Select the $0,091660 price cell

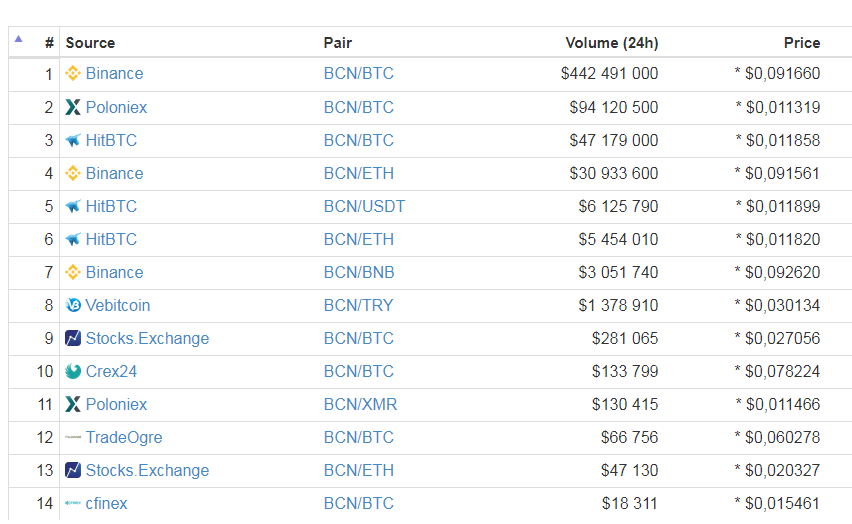tap(778, 73)
